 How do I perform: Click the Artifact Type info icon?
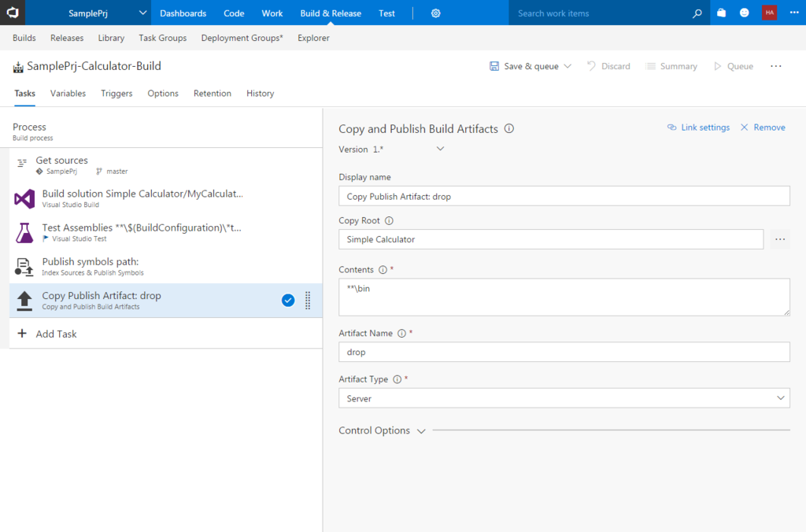(397, 379)
